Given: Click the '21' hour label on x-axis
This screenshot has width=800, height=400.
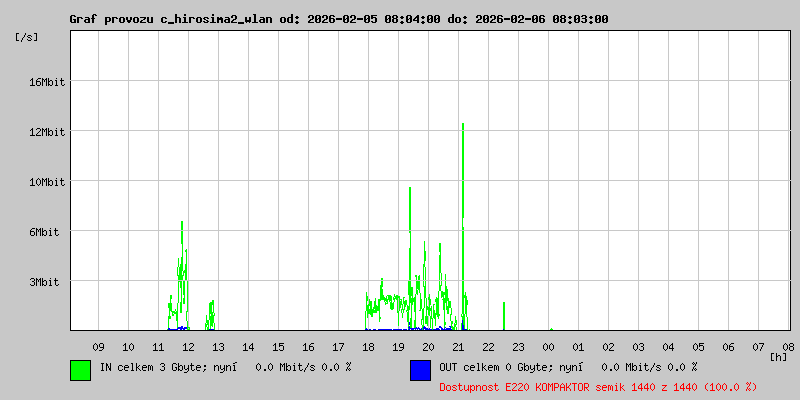Looking at the screenshot, I should pyautogui.click(x=458, y=347).
